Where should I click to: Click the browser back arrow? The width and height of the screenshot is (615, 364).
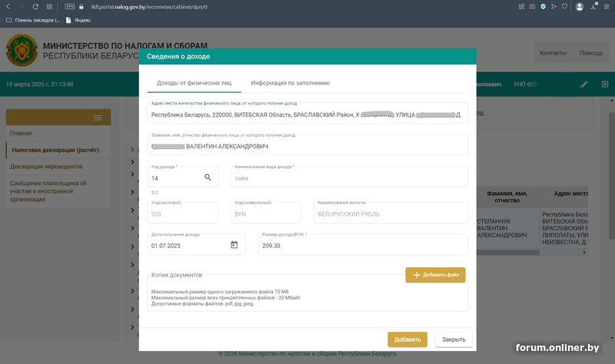pyautogui.click(x=8, y=7)
